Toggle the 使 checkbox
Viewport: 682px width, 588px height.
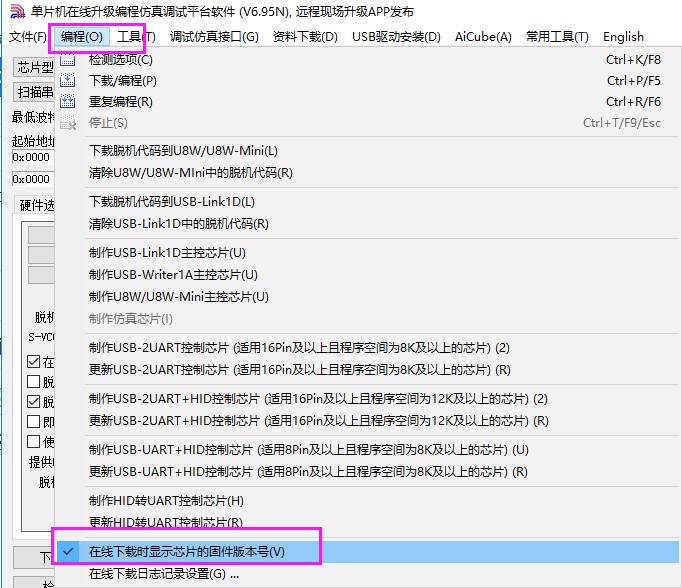tap(33, 441)
